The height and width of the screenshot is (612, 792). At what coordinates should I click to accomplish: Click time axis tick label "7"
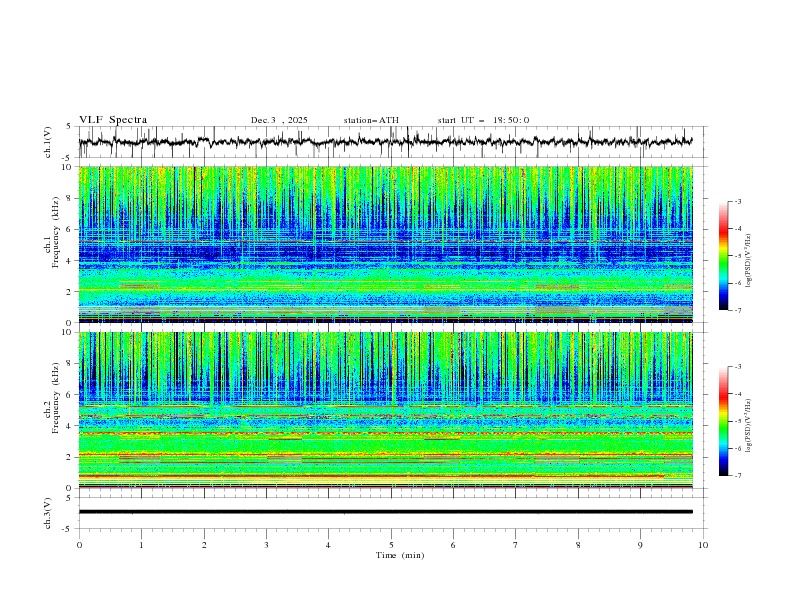pos(516,545)
